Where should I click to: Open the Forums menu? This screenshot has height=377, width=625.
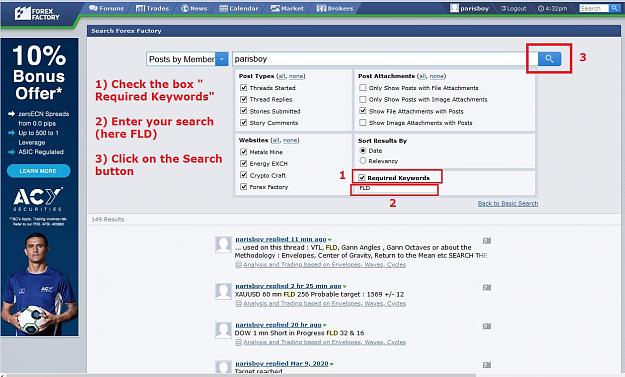(106, 8)
